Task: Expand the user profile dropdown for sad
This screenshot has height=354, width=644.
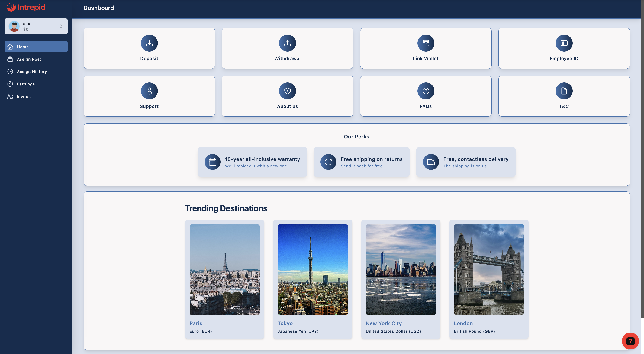Action: 61,26
